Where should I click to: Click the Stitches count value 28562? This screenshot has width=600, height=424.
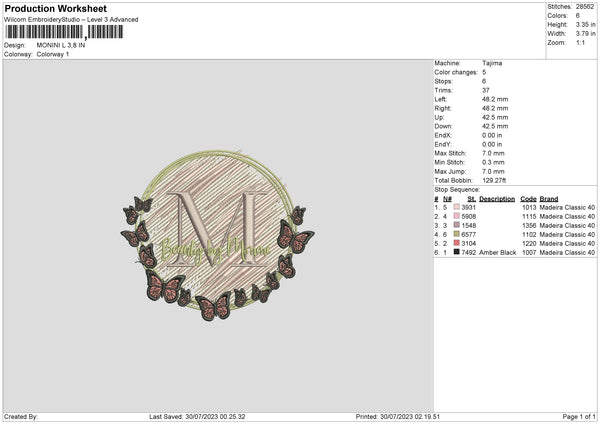[585, 7]
